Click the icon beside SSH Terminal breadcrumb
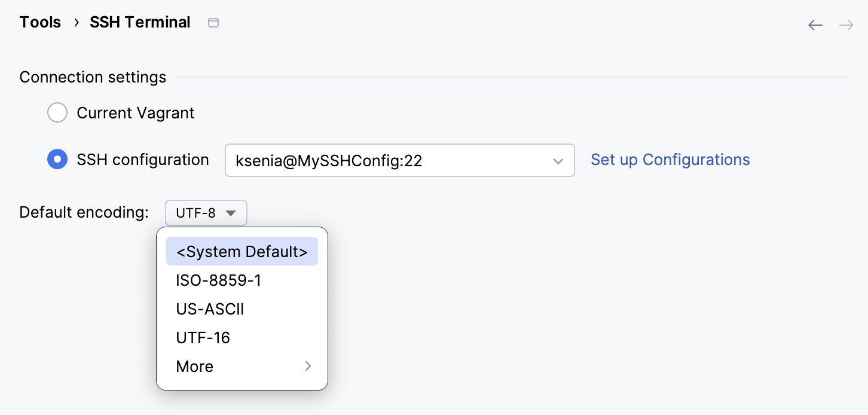 (213, 22)
